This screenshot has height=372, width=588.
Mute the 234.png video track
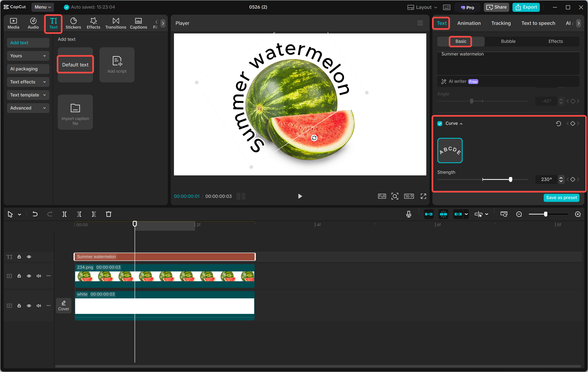39,276
